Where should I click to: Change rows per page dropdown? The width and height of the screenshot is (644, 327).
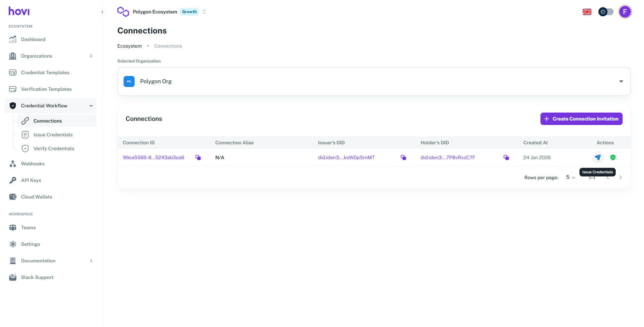[x=570, y=177]
